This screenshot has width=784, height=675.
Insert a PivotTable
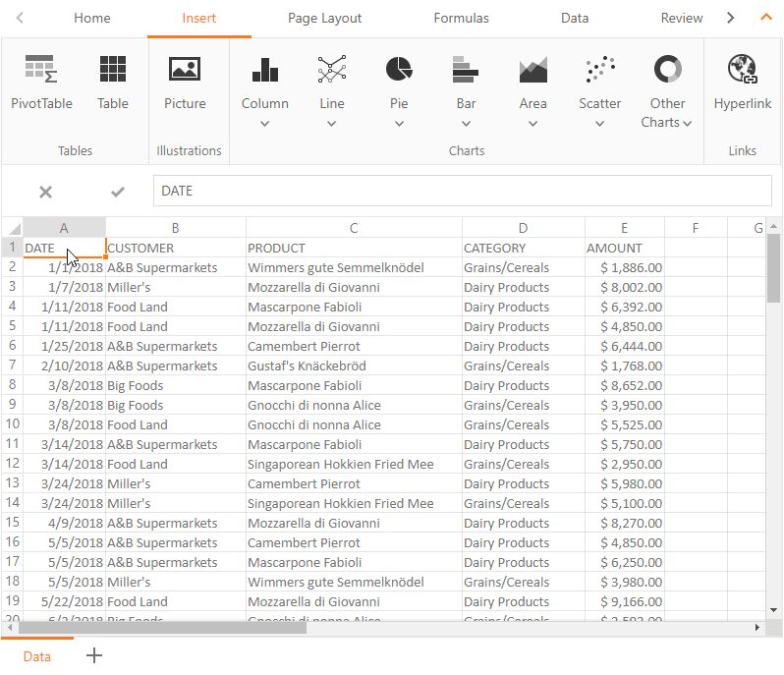click(x=41, y=83)
